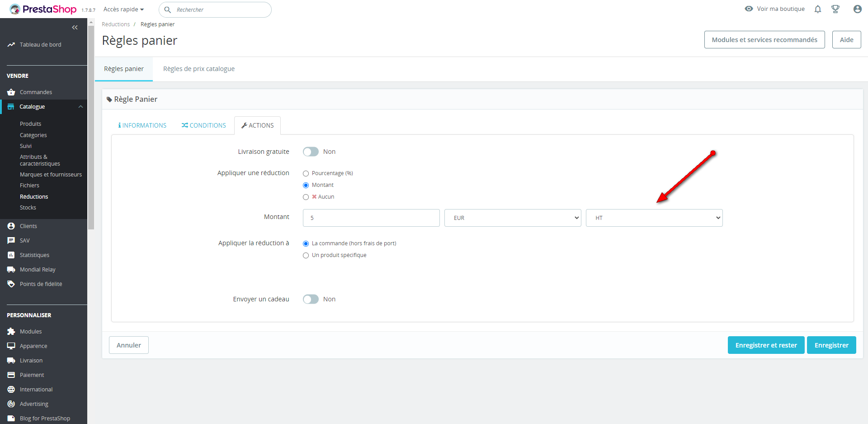The image size is (868, 424).
Task: Open the EUR currency dropdown
Action: click(513, 218)
